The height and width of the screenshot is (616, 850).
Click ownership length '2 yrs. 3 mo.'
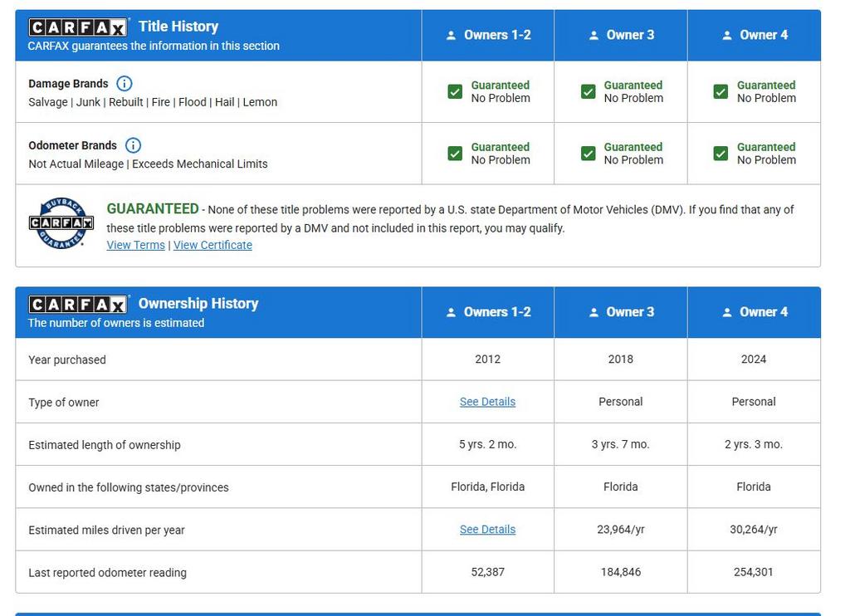[x=754, y=445]
